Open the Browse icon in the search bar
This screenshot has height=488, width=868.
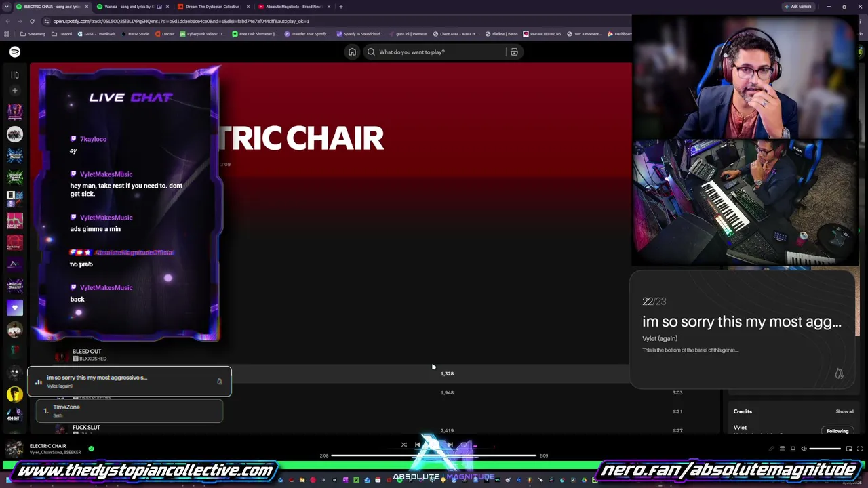[514, 52]
